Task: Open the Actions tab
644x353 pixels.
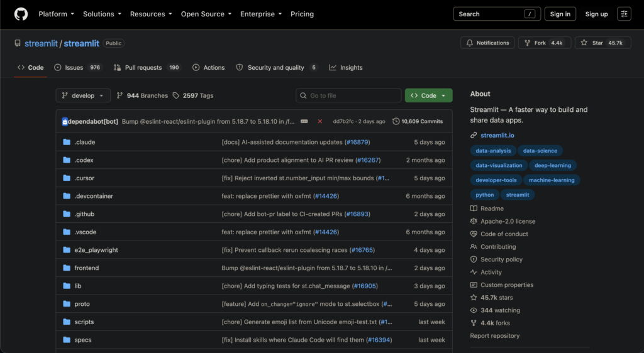Action: (209, 68)
